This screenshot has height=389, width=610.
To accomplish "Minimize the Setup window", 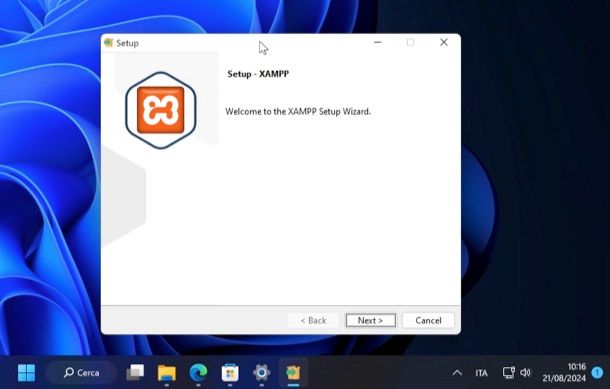I will [377, 42].
